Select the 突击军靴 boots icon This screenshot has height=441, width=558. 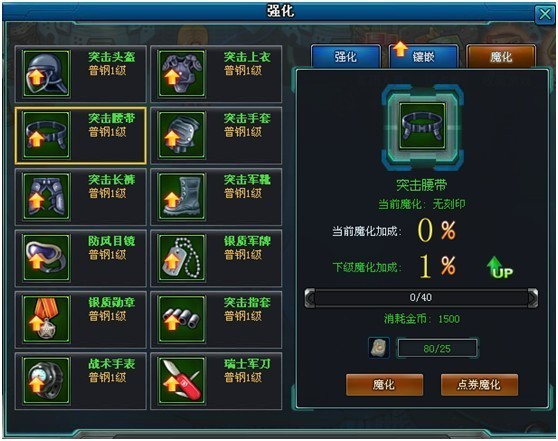click(182, 196)
